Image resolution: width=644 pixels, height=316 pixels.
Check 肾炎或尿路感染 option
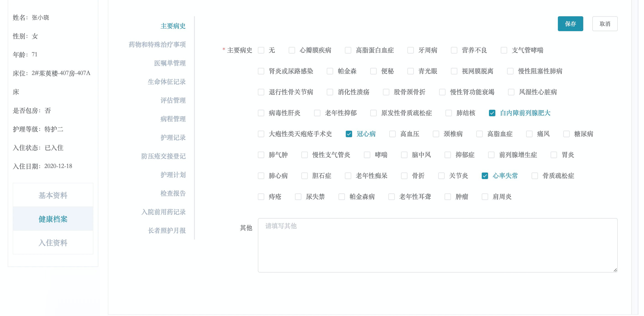pos(261,71)
